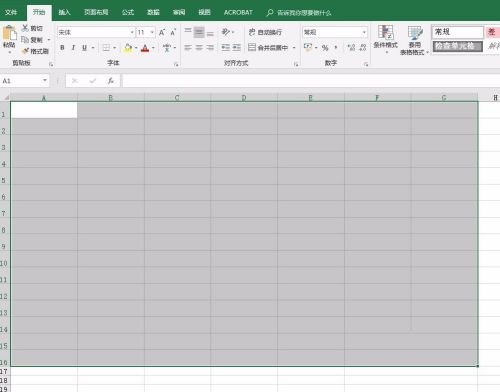
Task: Expand alignment (对齐方式) dialog launcher
Action: [296, 64]
